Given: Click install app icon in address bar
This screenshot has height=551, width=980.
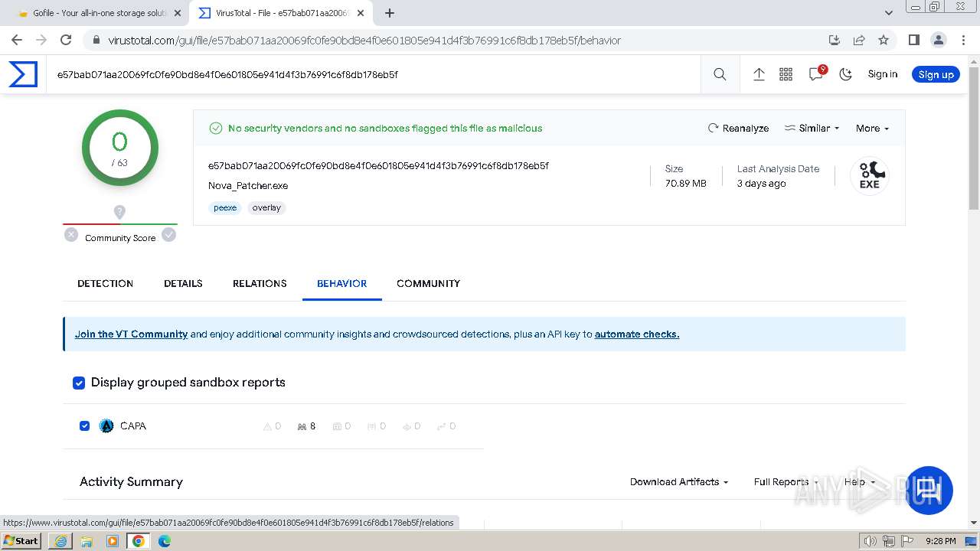Looking at the screenshot, I should point(835,40).
